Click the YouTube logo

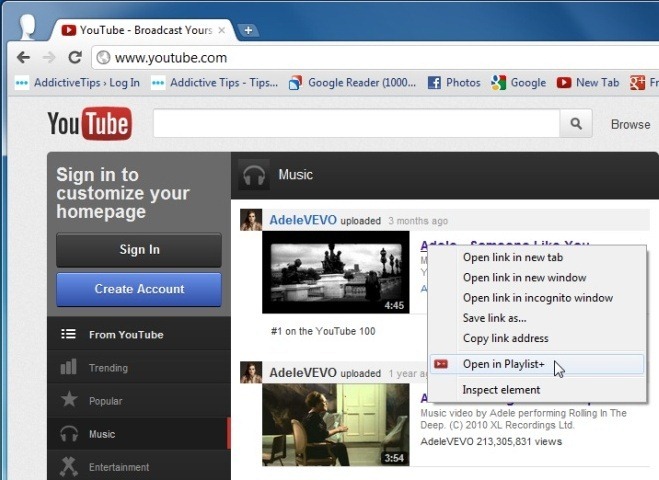[89, 124]
